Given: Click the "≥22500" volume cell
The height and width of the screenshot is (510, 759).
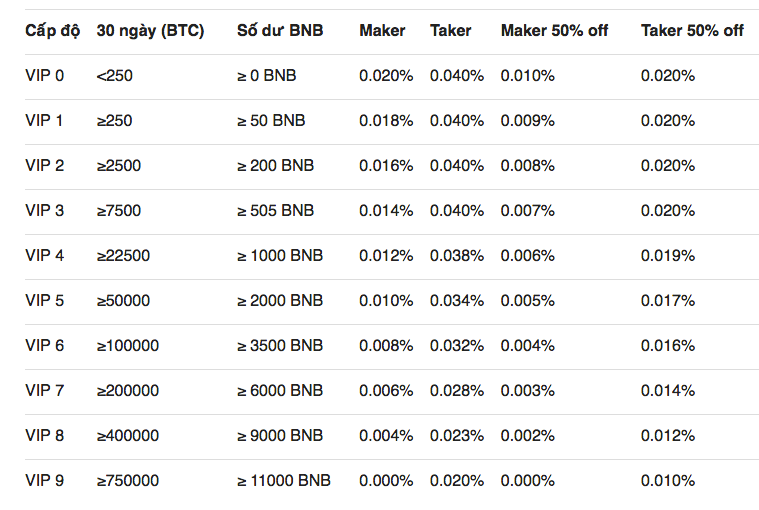Looking at the screenshot, I should tap(123, 255).
